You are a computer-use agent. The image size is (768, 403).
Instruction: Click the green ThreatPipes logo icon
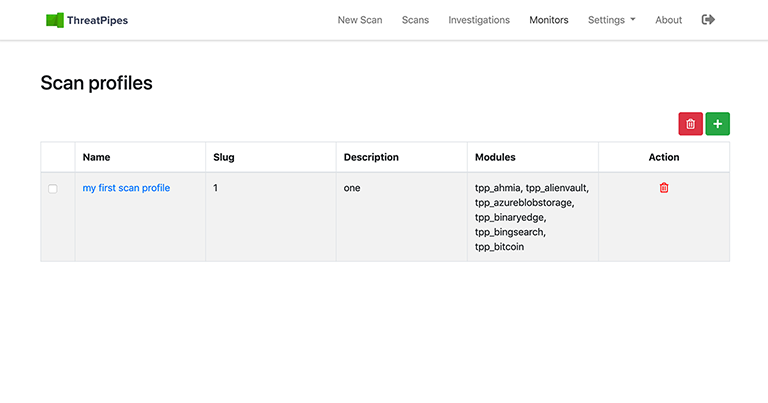55,20
